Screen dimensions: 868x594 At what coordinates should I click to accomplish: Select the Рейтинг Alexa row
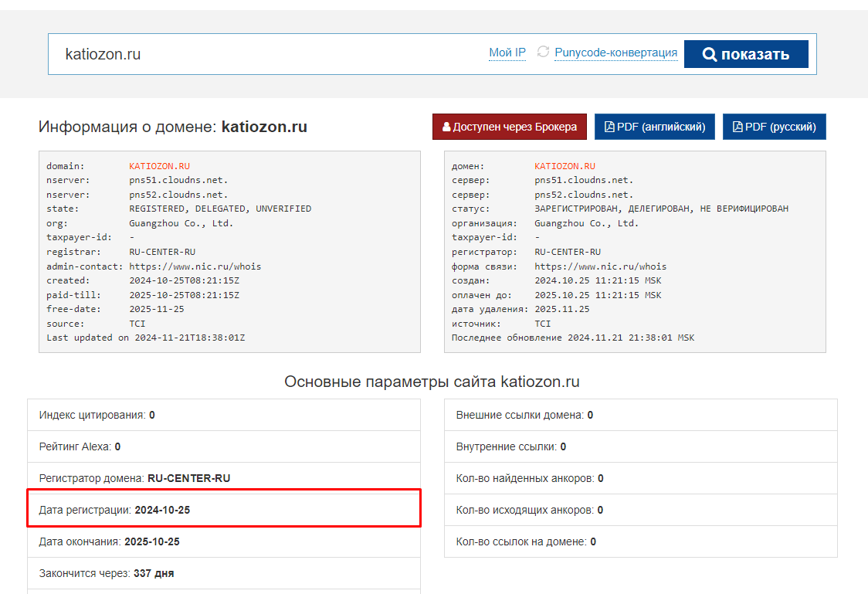point(224,446)
